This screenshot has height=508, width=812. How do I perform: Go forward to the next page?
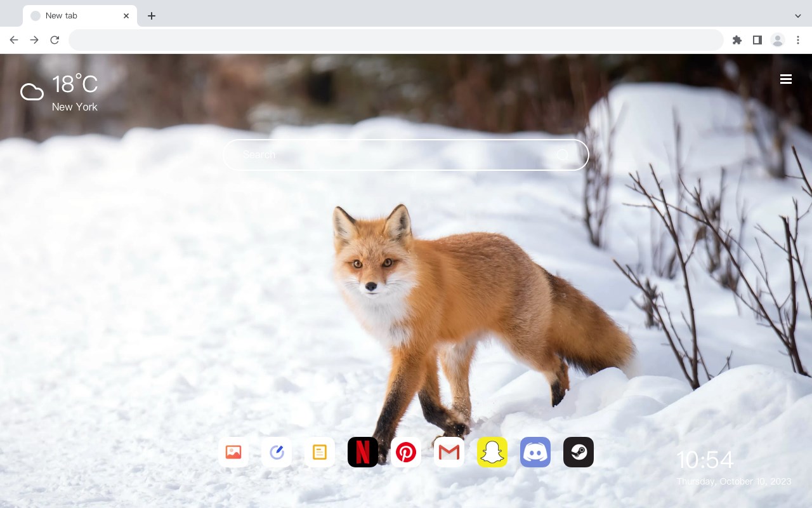coord(34,40)
